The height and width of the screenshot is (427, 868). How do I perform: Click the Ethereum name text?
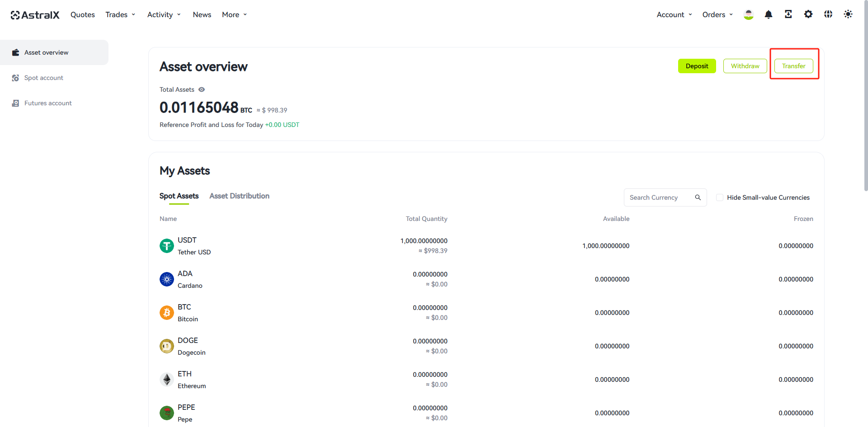pos(192,386)
